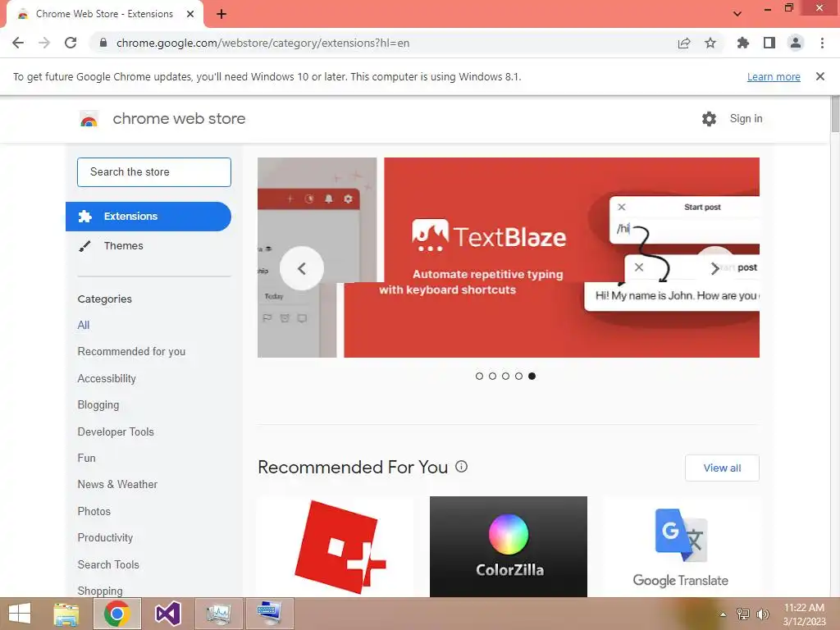Click info icon beside Recommended For You
Screen dimensions: 840x630
[x=461, y=467]
